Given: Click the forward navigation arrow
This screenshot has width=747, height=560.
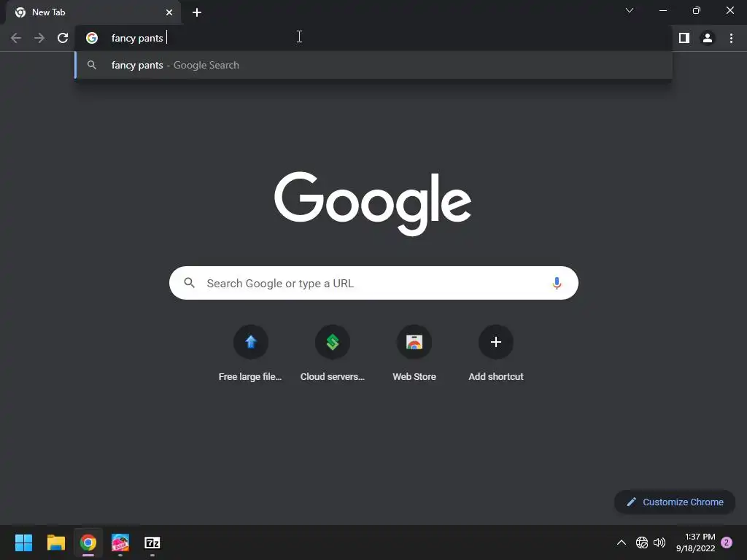Looking at the screenshot, I should (39, 38).
